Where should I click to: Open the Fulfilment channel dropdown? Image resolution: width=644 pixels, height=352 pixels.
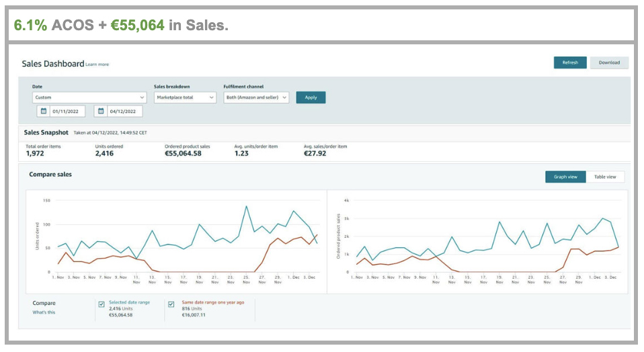pyautogui.click(x=256, y=97)
